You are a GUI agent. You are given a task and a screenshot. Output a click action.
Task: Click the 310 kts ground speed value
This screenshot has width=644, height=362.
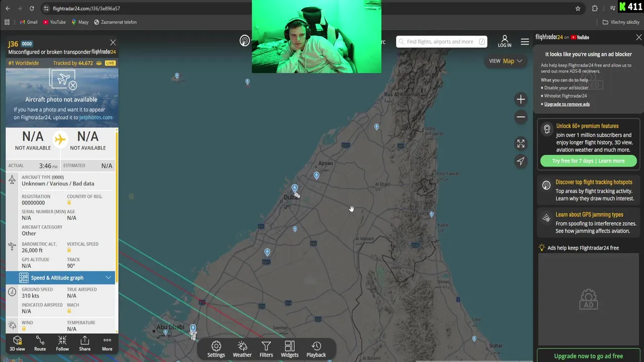[x=30, y=296]
